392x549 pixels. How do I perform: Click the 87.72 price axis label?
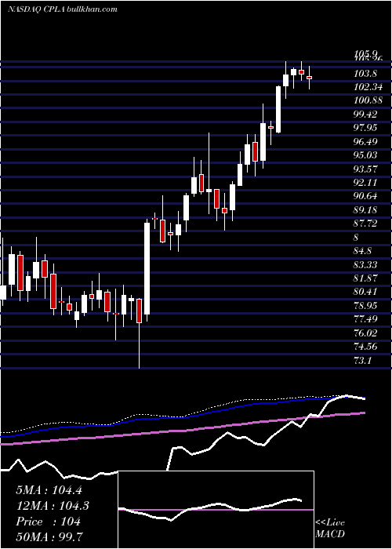click(x=365, y=224)
